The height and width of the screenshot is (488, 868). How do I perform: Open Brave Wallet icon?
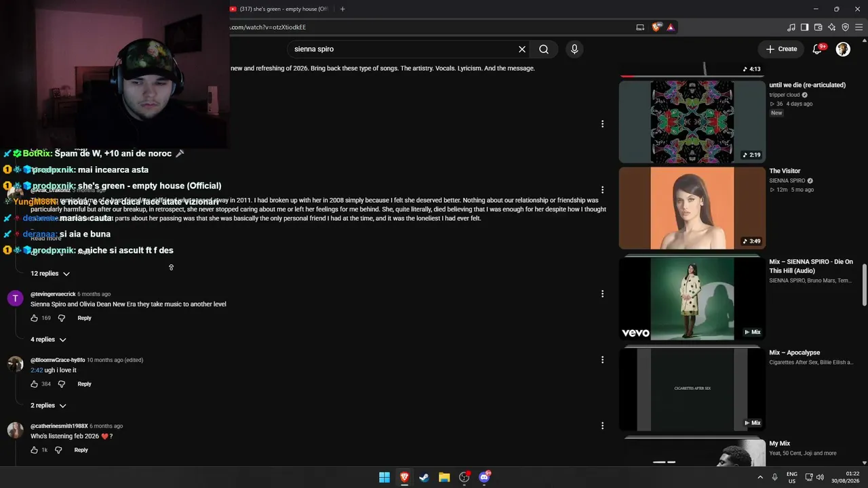(x=818, y=27)
